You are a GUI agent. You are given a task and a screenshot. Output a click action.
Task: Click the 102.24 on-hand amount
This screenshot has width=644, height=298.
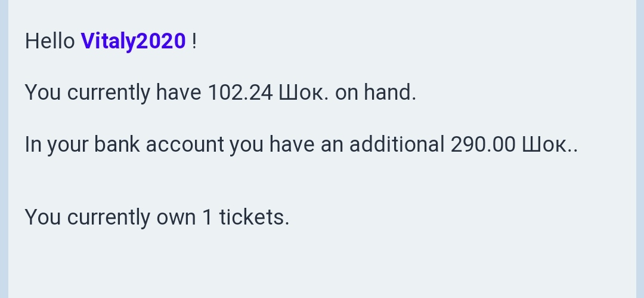click(x=240, y=93)
